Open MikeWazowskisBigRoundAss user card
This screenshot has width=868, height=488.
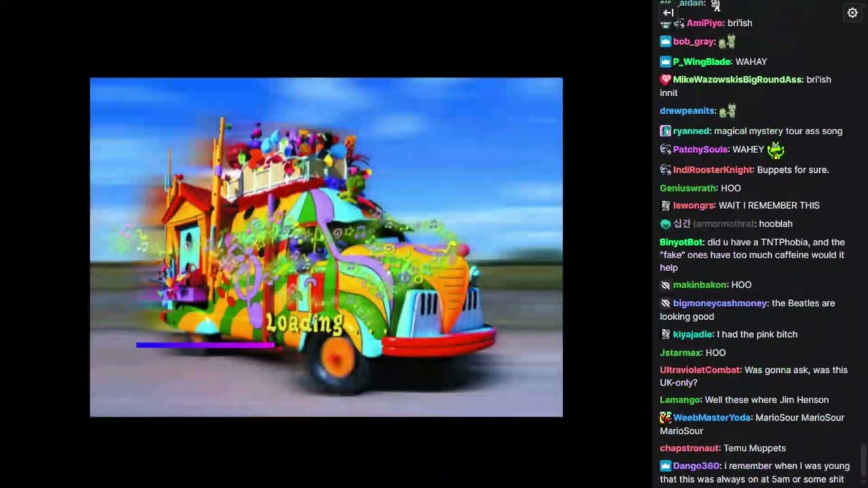737,79
